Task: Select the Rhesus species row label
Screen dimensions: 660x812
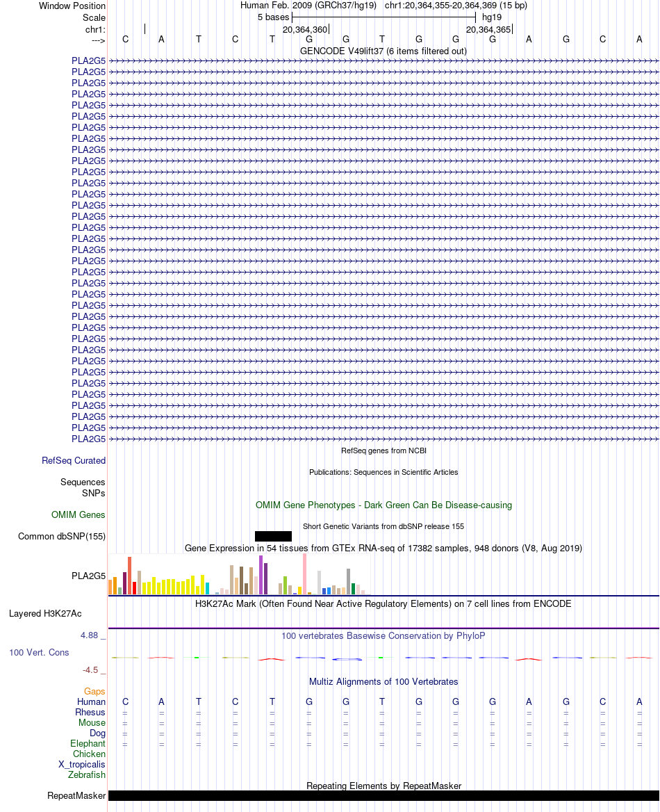Action: [90, 712]
